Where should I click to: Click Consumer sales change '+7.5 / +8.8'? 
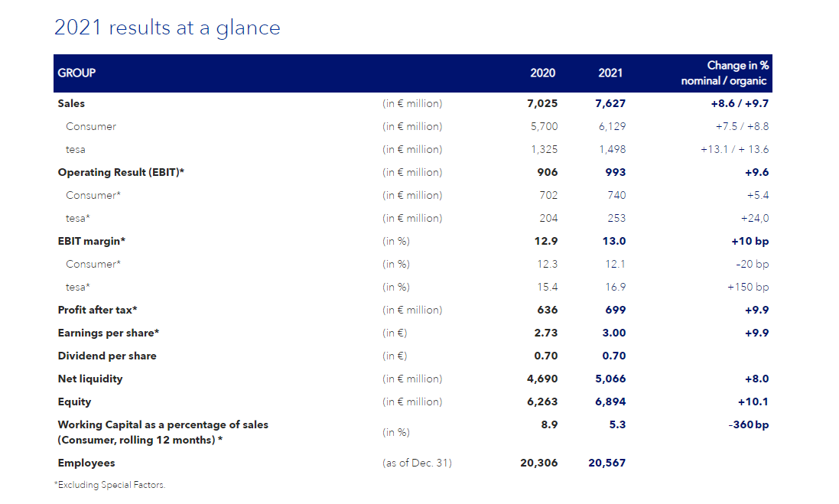(742, 126)
